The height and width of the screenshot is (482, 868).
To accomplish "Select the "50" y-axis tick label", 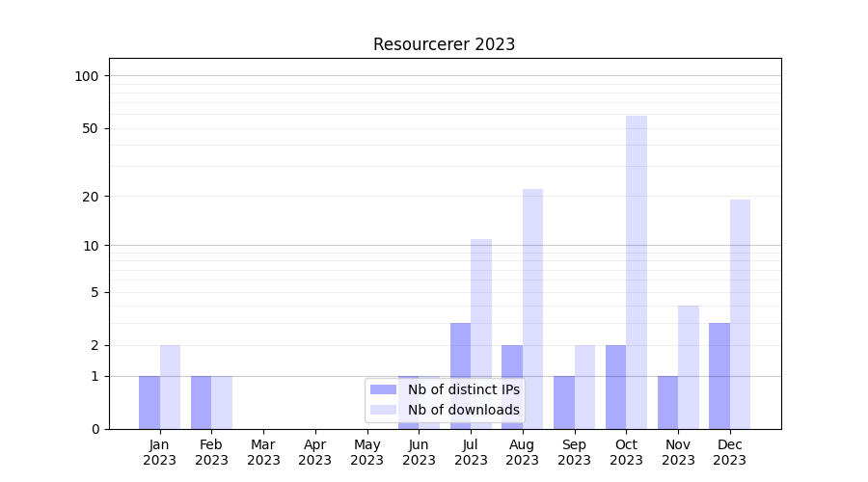I will (90, 128).
